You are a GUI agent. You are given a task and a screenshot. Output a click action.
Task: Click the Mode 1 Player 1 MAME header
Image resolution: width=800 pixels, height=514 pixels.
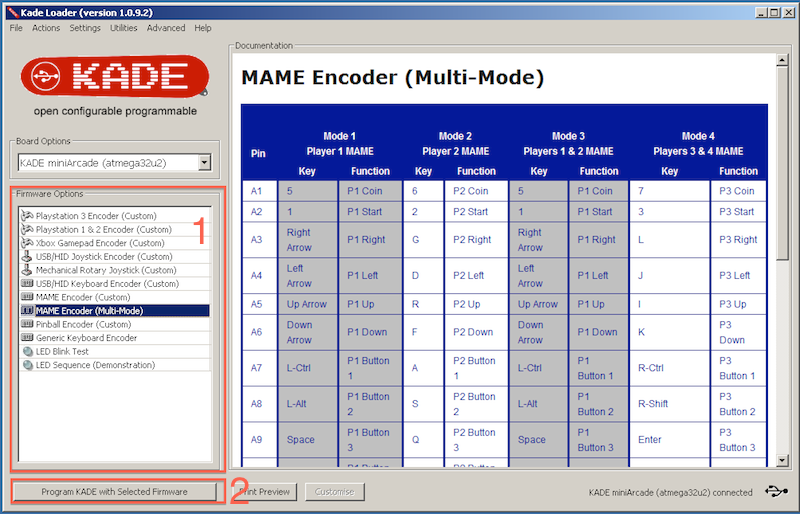(x=340, y=144)
